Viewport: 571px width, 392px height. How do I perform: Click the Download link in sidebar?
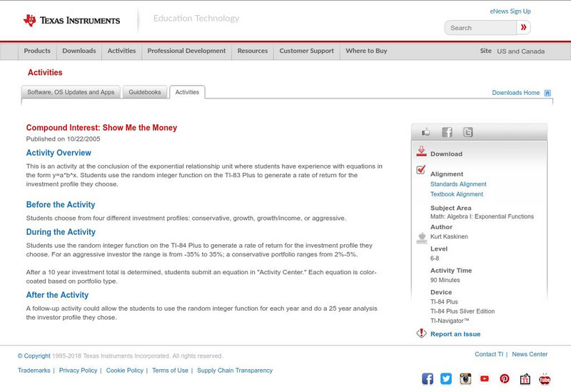(x=446, y=154)
